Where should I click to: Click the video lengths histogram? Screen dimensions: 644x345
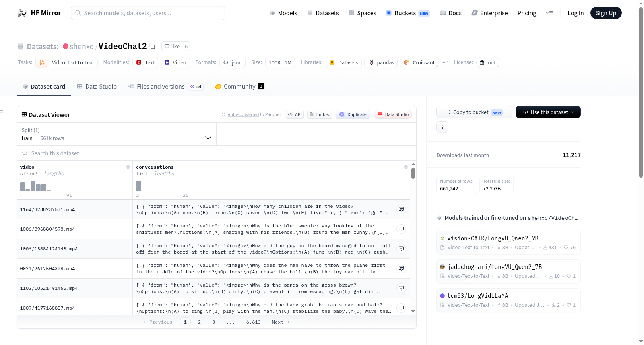point(46,186)
